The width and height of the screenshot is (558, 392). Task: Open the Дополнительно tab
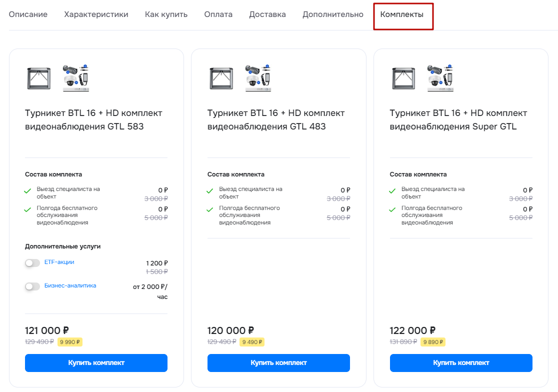click(x=332, y=14)
